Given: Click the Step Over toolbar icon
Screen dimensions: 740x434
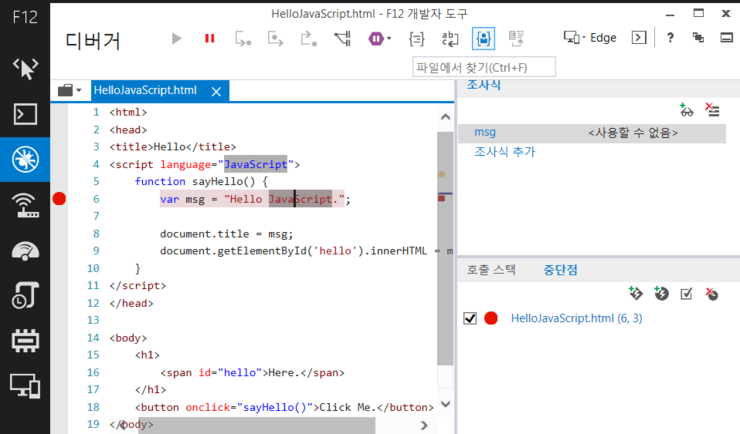Looking at the screenshot, I should coord(276,39).
